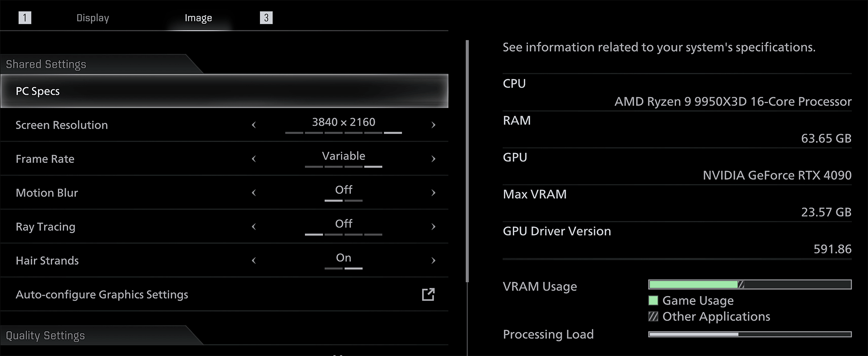This screenshot has height=356, width=868.
Task: Collapse the Shared Settings section header
Action: [x=46, y=65]
